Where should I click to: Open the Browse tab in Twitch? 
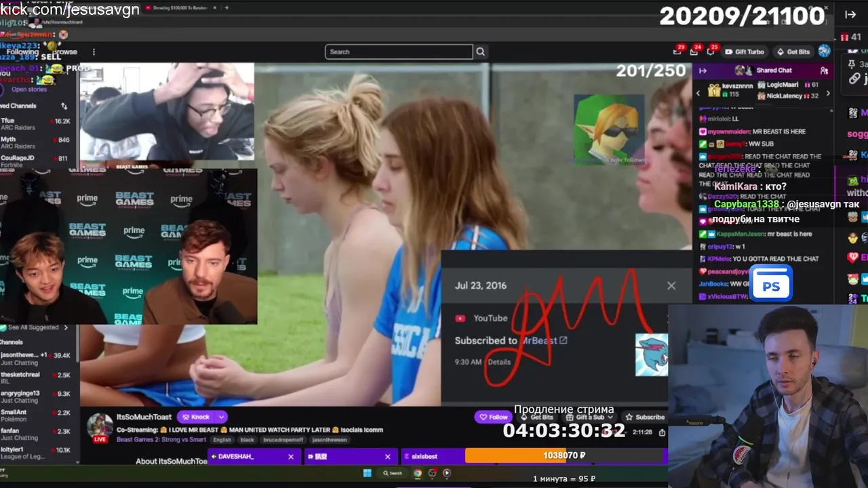pyautogui.click(x=65, y=52)
